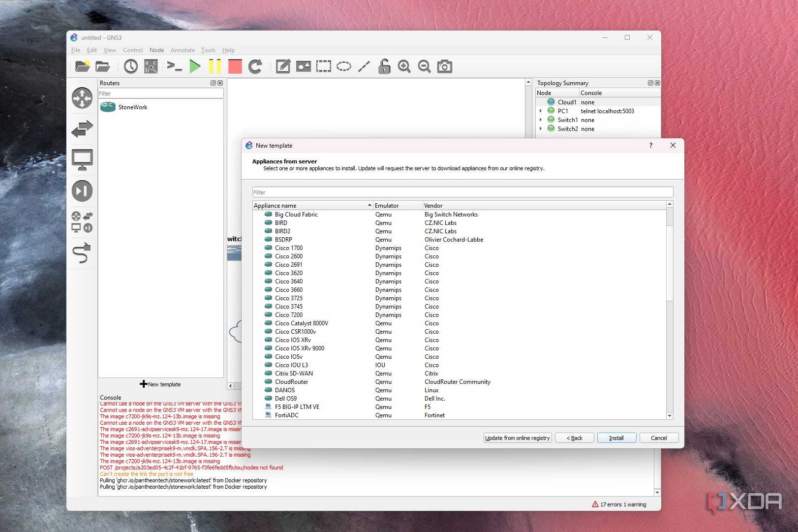The height and width of the screenshot is (532, 798).
Task: Open the Control menu
Action: (x=133, y=50)
